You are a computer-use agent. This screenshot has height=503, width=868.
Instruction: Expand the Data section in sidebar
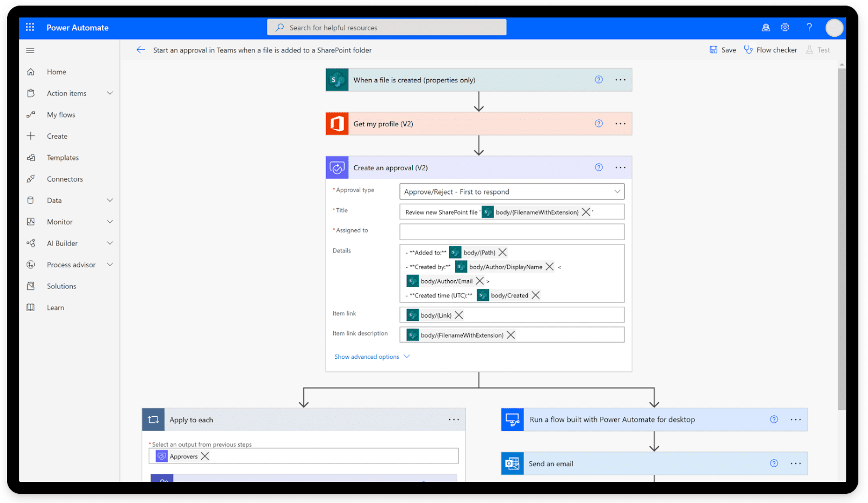coord(110,200)
